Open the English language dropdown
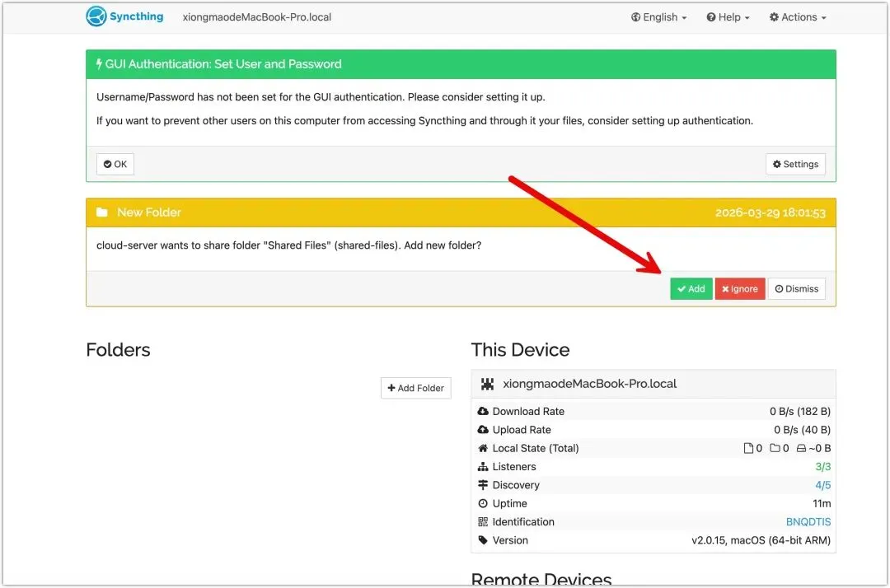890x588 pixels. 659,17
